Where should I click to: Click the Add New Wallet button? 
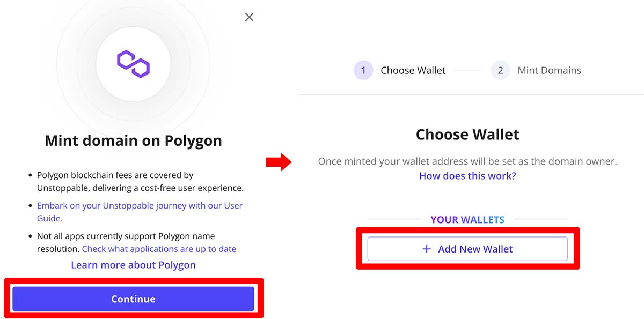click(x=467, y=249)
